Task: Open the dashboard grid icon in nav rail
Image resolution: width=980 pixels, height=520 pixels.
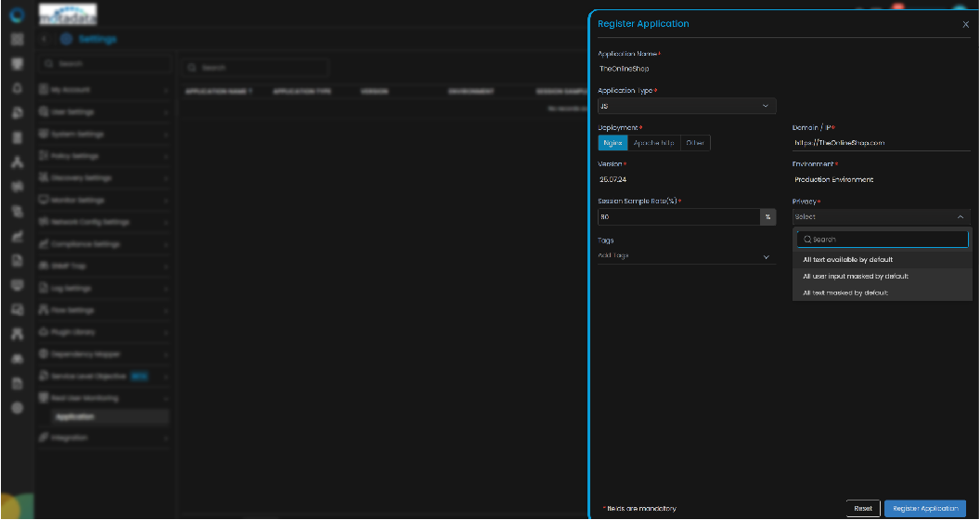Action: [x=18, y=39]
